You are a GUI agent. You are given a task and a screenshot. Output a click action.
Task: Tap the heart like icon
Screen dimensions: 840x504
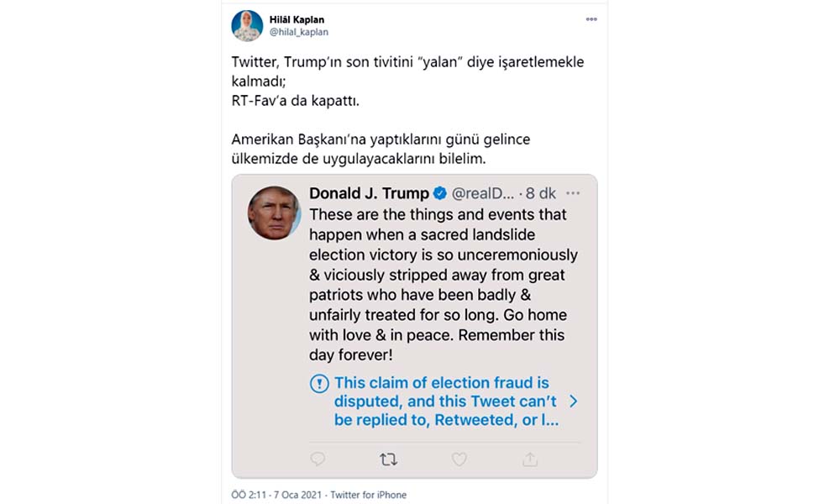pos(459,459)
